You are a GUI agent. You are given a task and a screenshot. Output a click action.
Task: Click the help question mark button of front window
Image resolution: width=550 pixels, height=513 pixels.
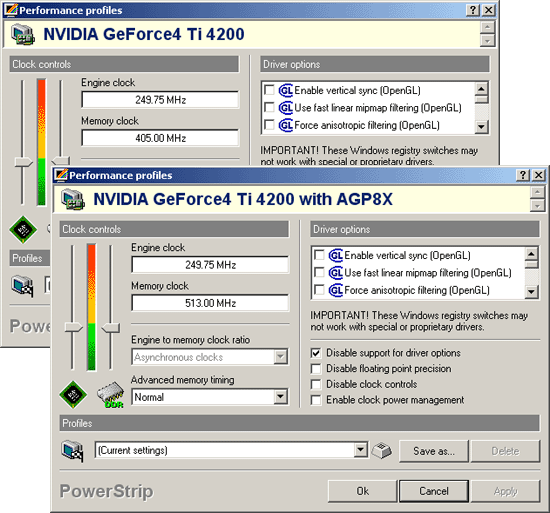pyautogui.click(x=523, y=175)
